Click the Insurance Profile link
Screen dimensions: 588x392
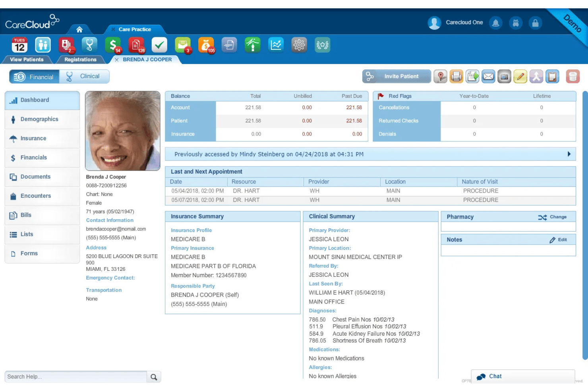coord(191,230)
